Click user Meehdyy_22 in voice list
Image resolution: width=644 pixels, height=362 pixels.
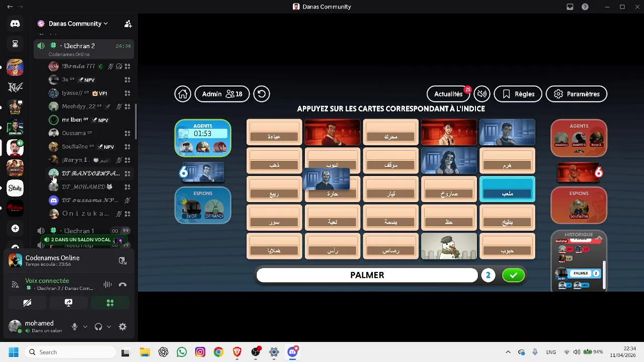click(84, 107)
